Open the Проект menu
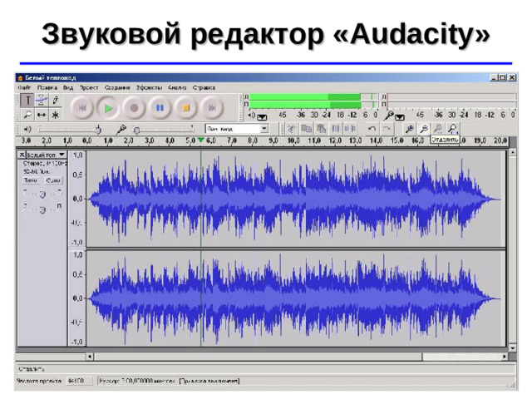 89,87
